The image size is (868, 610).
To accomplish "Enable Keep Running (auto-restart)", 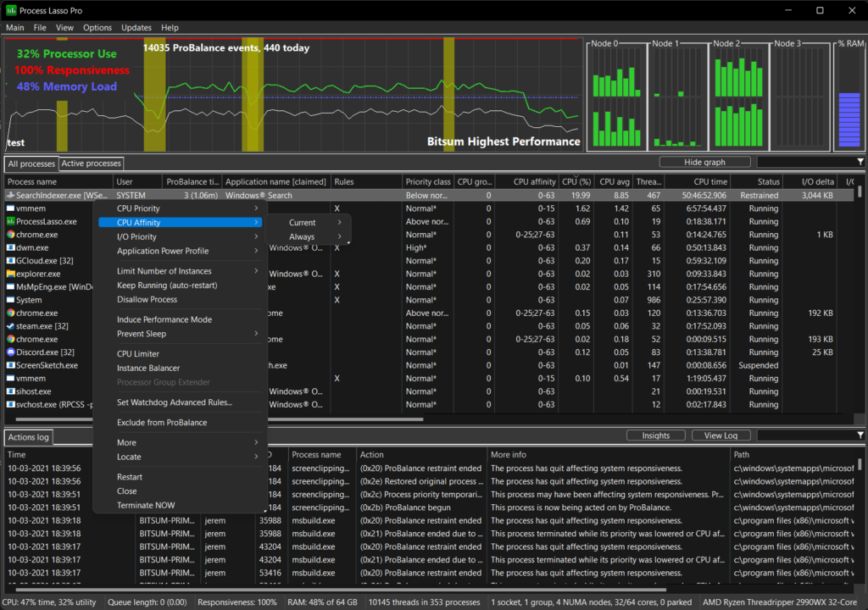I will 166,286.
